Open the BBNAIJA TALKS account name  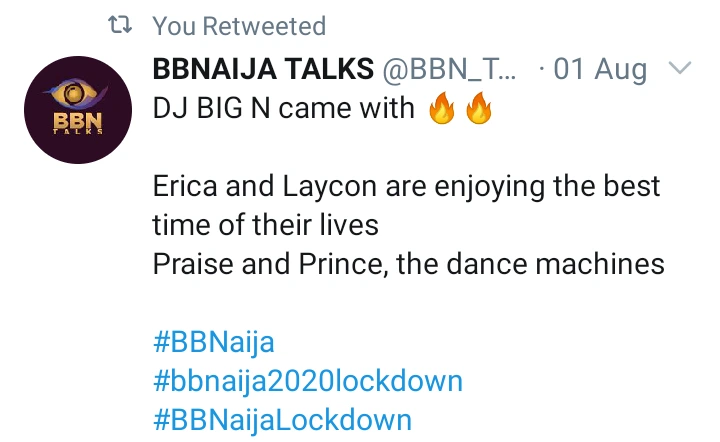pos(263,70)
